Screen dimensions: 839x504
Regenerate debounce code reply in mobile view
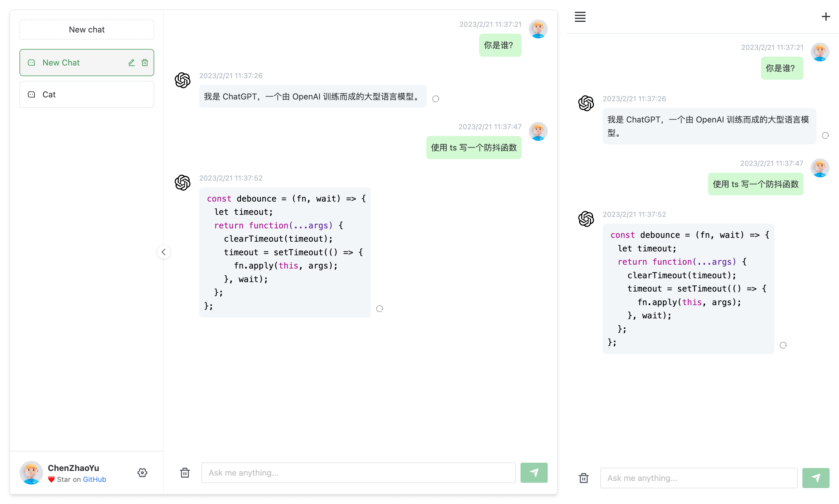pos(783,346)
